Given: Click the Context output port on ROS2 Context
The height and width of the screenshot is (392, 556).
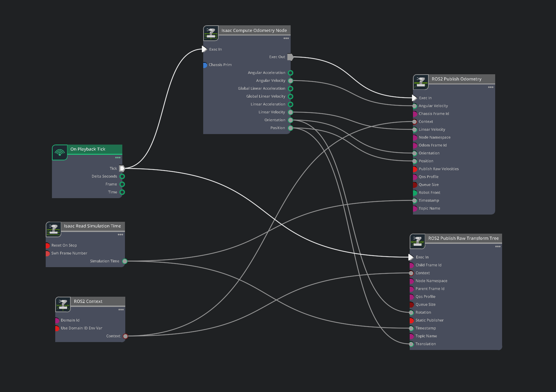Looking at the screenshot, I should 126,336.
